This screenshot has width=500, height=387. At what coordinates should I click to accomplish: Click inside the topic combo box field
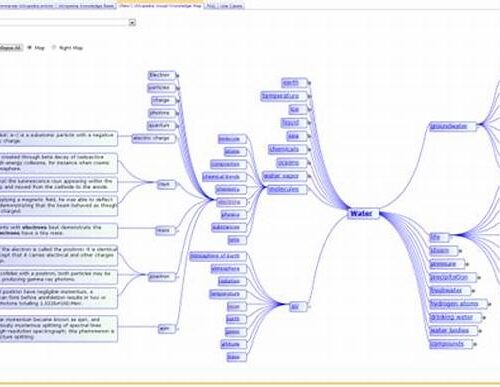click(x=64, y=23)
